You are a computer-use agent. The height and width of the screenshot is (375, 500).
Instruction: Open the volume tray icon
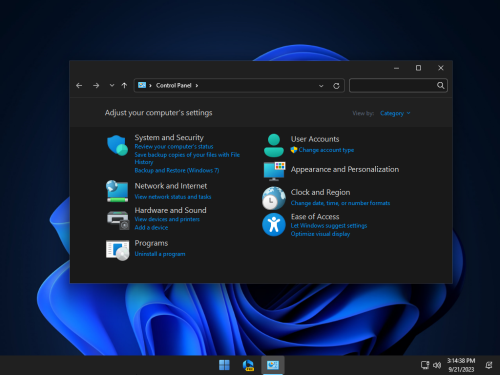click(x=437, y=365)
